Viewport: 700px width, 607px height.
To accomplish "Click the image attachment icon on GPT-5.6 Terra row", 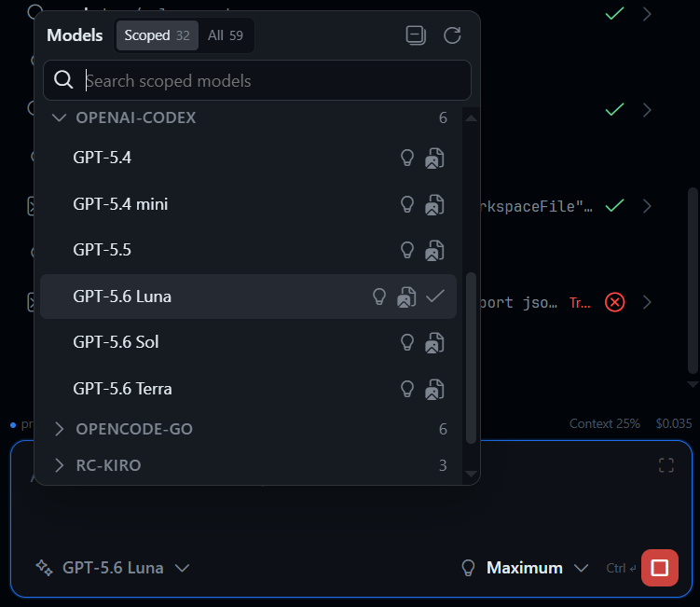I will click(x=434, y=390).
